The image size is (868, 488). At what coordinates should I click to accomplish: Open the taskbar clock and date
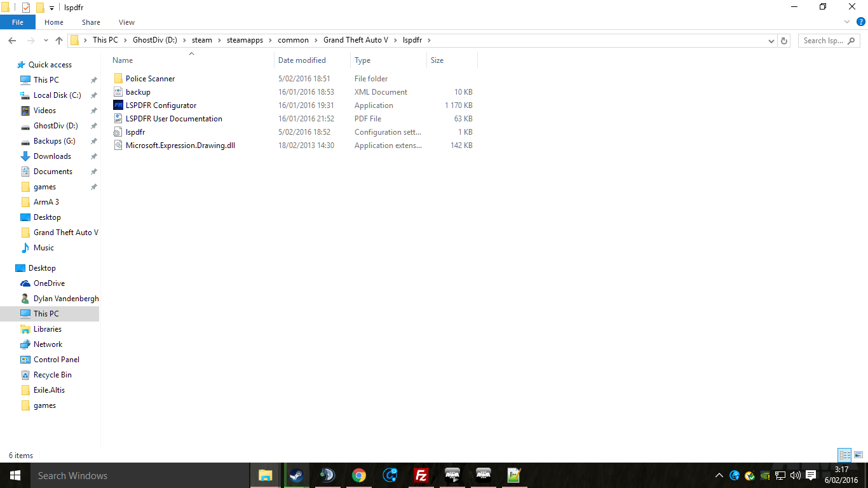coord(841,475)
